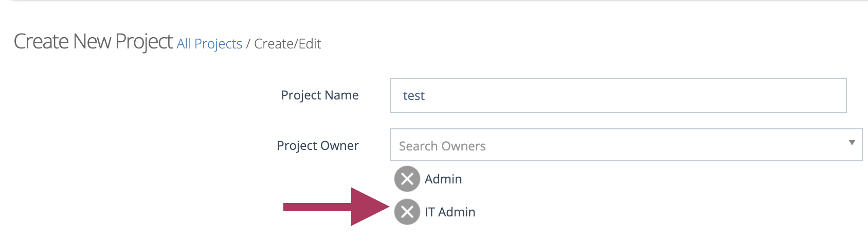Remove the Admin owner with its X icon
The width and height of the screenshot is (868, 236).
pyautogui.click(x=407, y=179)
